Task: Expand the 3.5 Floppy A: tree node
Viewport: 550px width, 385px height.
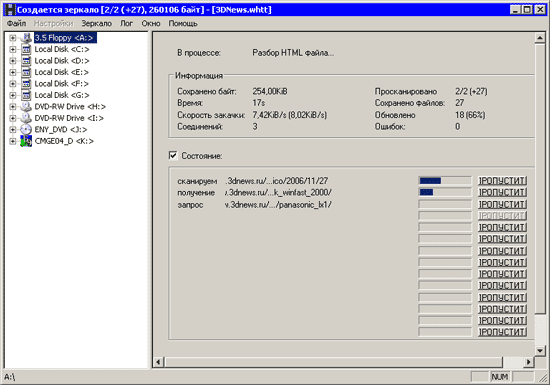Action: click(x=13, y=38)
